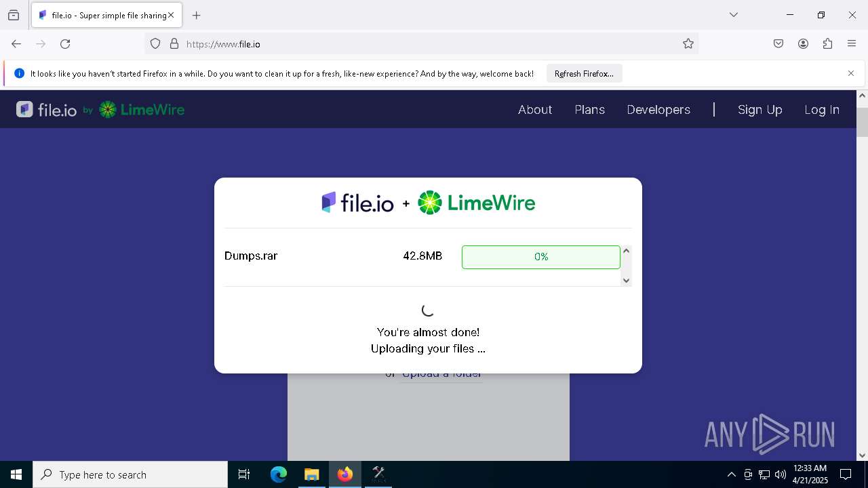Open the taskbar clock and date
The image size is (868, 488).
pos(810,474)
